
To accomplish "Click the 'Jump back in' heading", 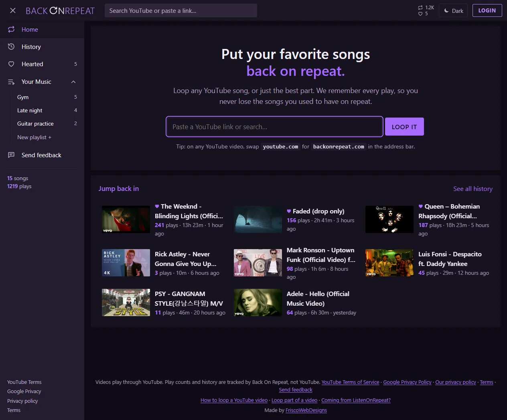I will point(119,189).
